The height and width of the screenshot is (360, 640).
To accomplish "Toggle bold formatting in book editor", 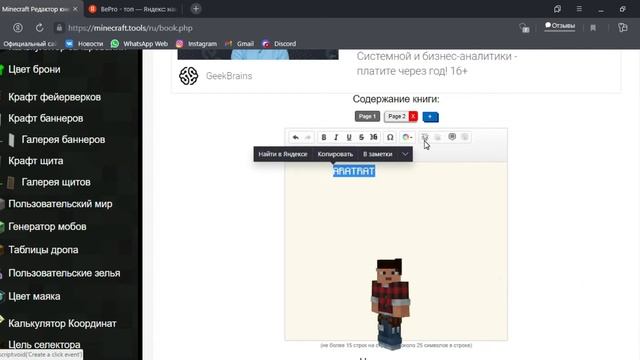I will (x=324, y=137).
